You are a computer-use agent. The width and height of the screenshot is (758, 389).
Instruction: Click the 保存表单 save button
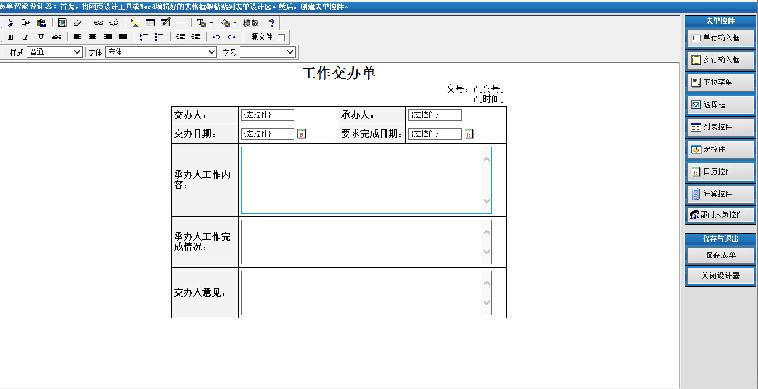(720, 255)
